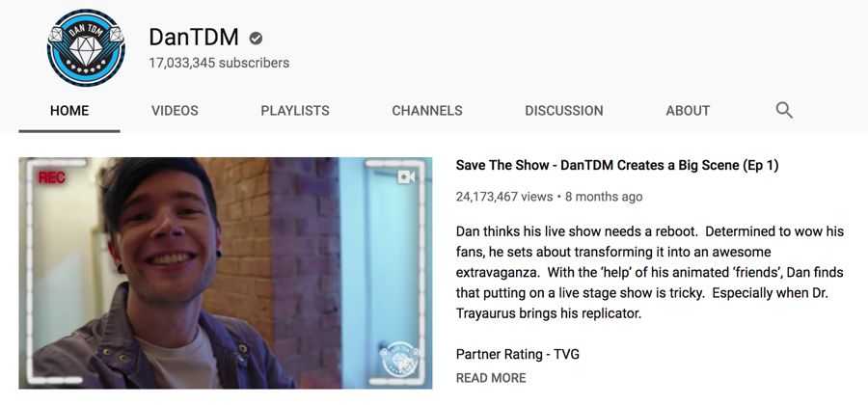Click the video description paragraph
868x405 pixels.
coord(650,272)
